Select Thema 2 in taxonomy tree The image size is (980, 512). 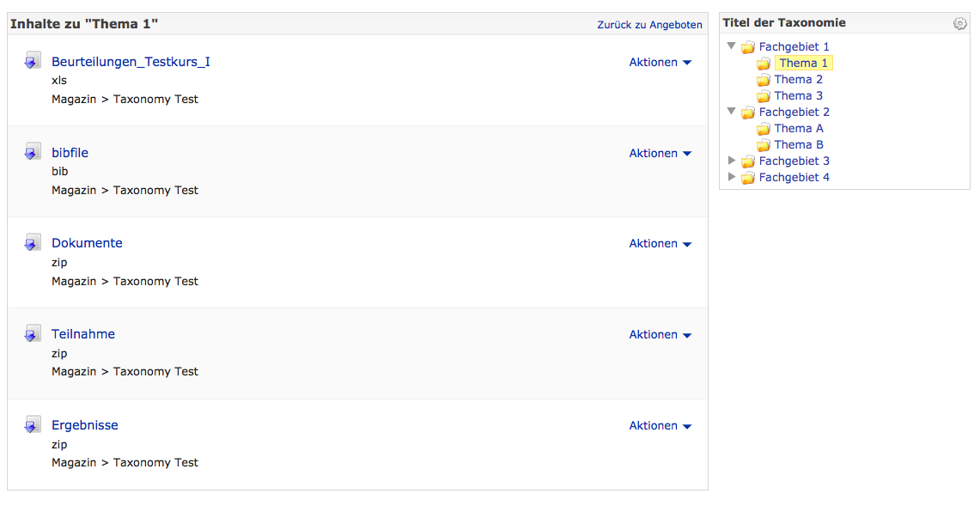pos(798,79)
